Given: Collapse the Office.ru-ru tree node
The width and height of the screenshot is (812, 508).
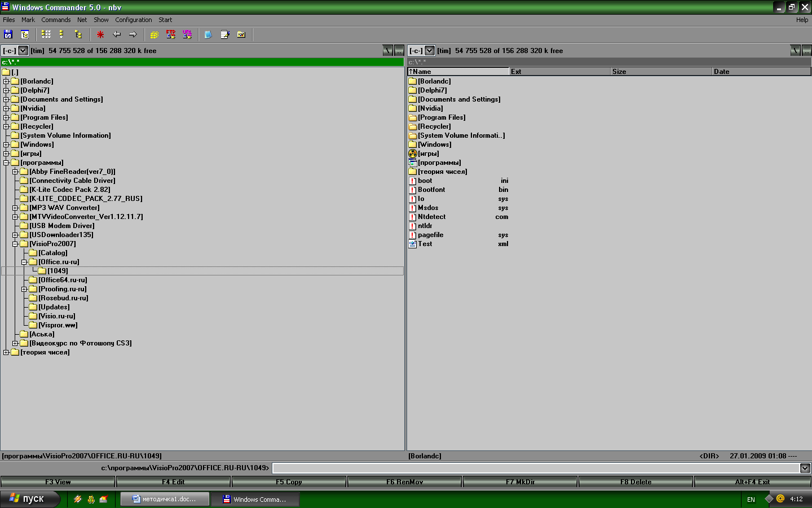Looking at the screenshot, I should tap(24, 262).
